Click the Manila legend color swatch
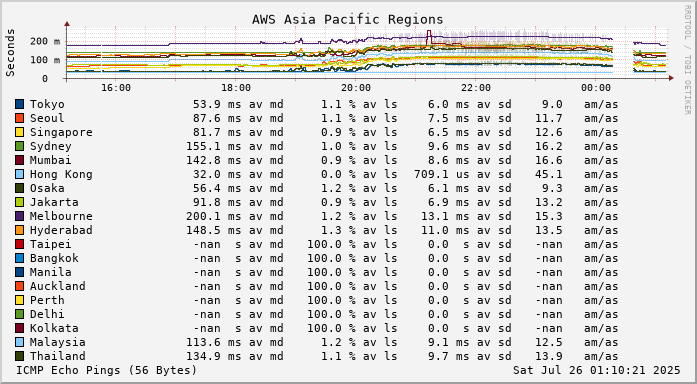The height and width of the screenshot is (384, 697). click(x=20, y=272)
